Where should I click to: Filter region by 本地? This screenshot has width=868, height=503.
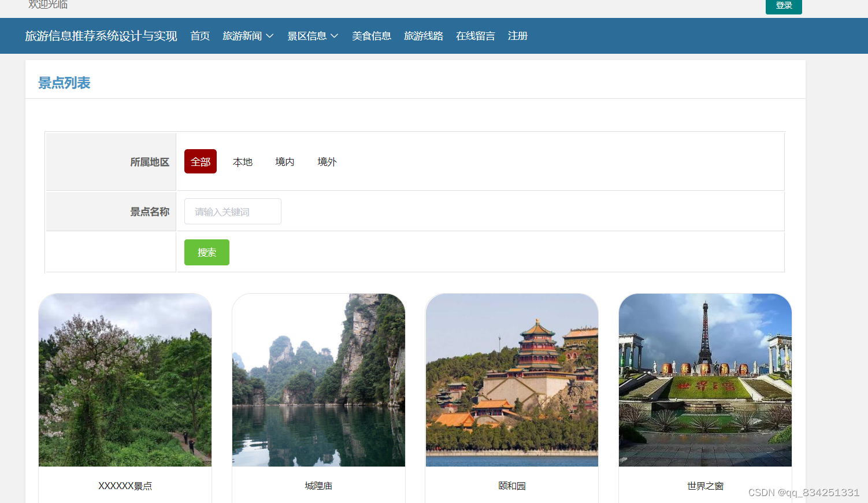[x=243, y=162]
